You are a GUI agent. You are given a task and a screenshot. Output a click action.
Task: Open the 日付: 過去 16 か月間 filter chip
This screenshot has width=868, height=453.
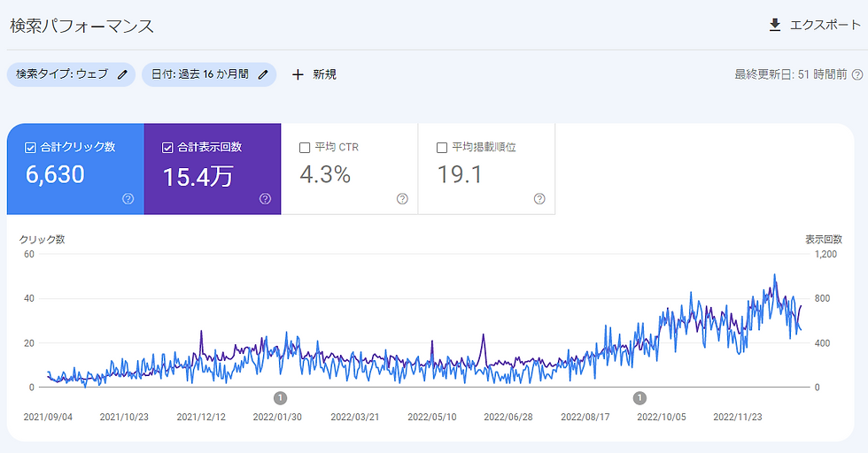pos(209,74)
